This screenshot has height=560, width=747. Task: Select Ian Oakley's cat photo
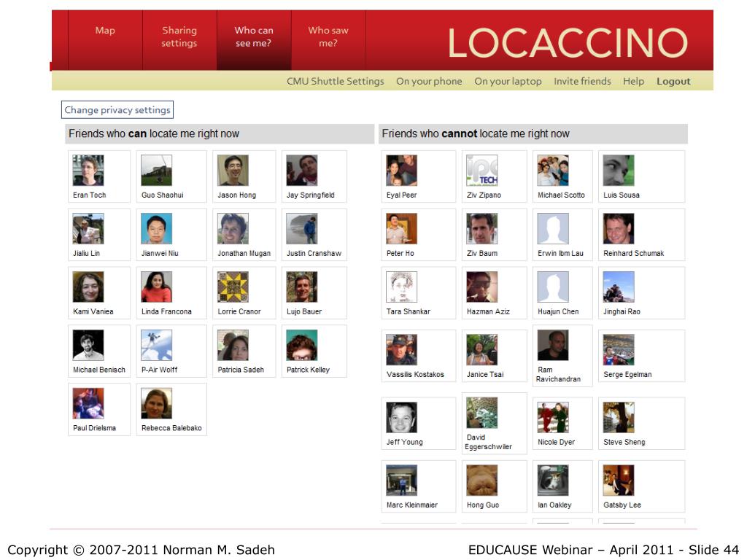coord(553,480)
